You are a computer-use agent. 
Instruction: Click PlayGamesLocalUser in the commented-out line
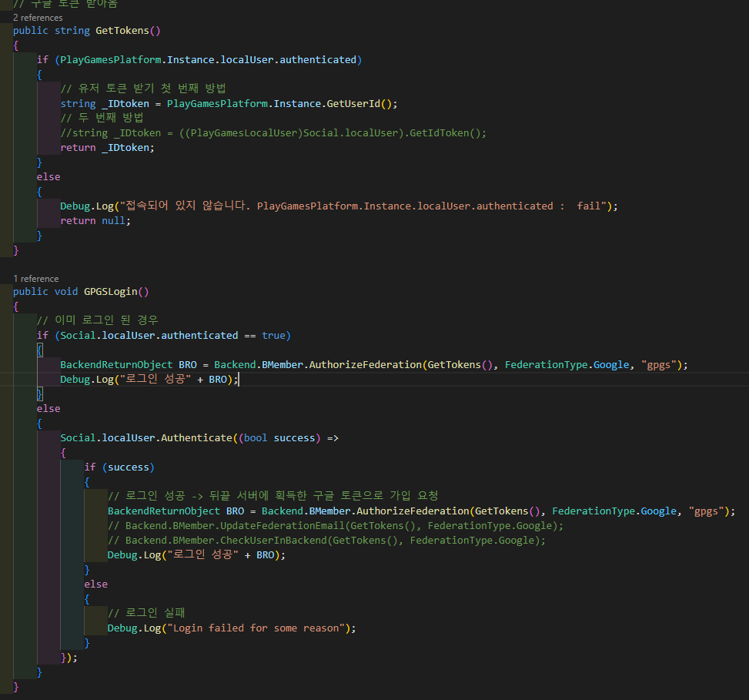(243, 132)
